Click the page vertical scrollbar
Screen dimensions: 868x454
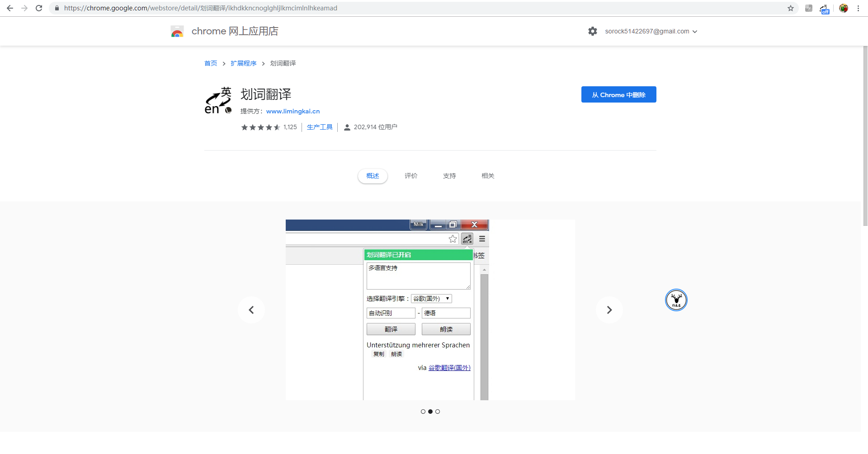click(x=865, y=136)
